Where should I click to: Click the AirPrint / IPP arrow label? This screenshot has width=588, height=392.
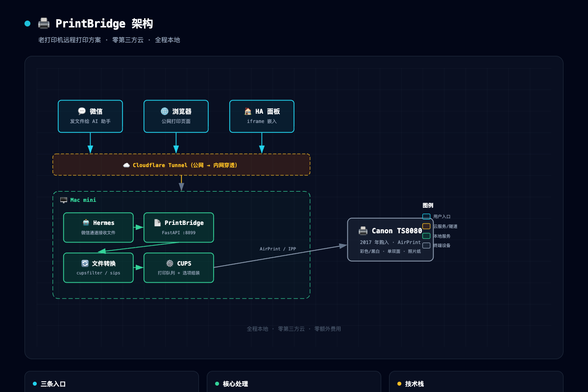tap(278, 249)
